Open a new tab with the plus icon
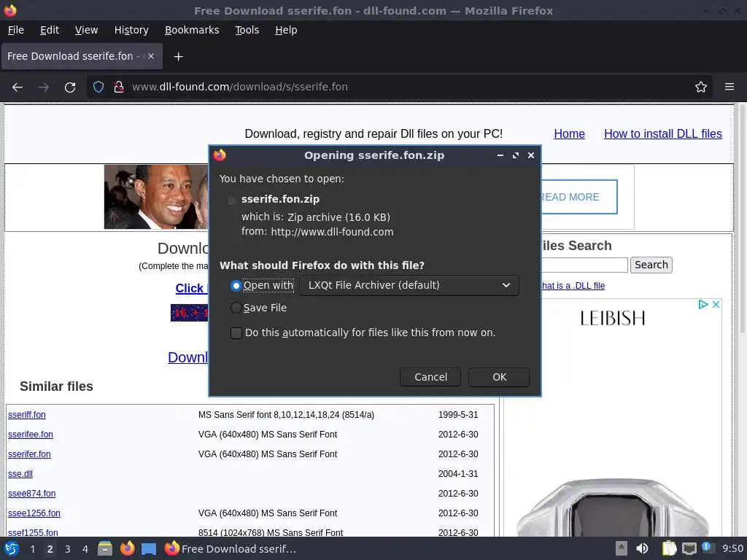The image size is (747, 560). (178, 57)
